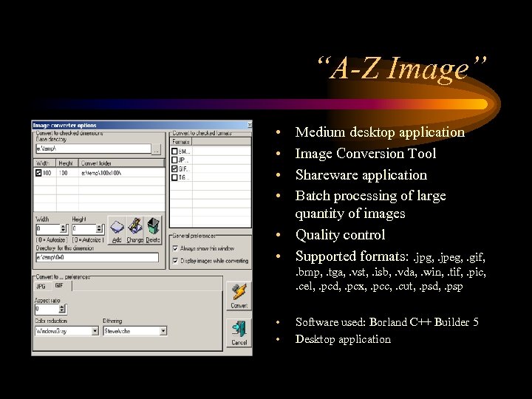This screenshot has width=532, height=399.
Task: Click the Quality control bullet
Action: (x=340, y=235)
